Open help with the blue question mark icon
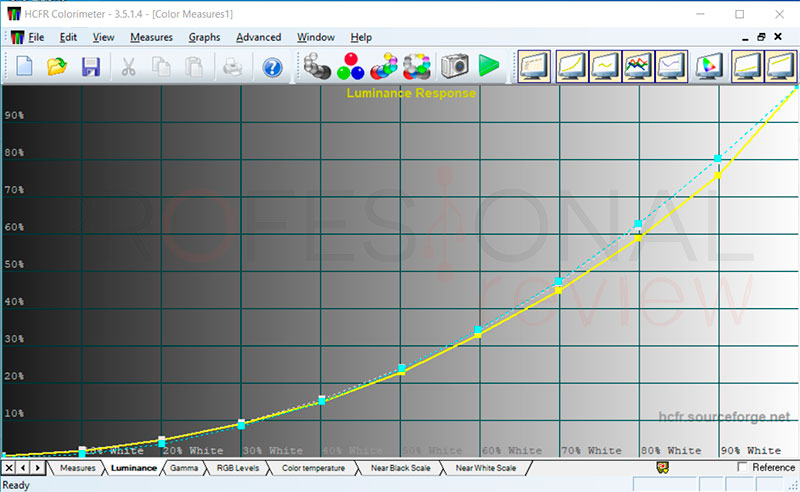Image resolution: width=800 pixels, height=492 pixels. tap(272, 67)
